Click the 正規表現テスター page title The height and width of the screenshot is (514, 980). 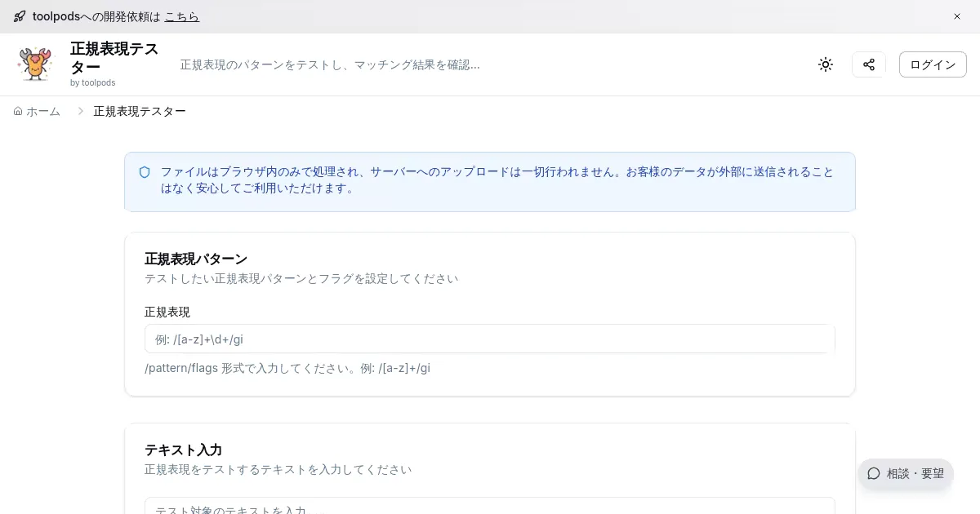pyautogui.click(x=114, y=57)
